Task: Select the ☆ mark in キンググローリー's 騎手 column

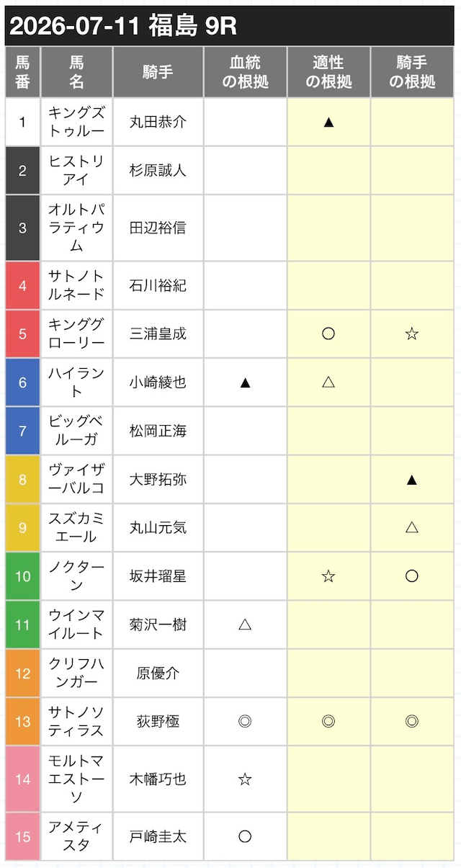Action: tap(412, 334)
